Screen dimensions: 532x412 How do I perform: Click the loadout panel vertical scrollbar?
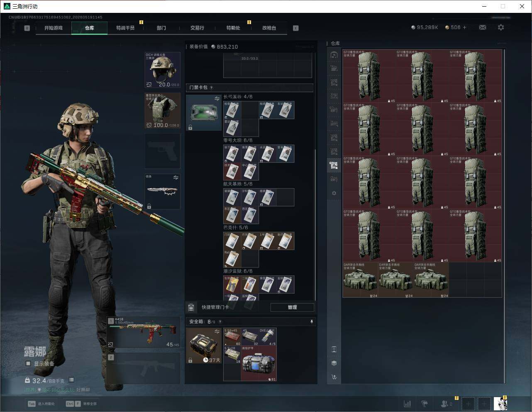315,224
